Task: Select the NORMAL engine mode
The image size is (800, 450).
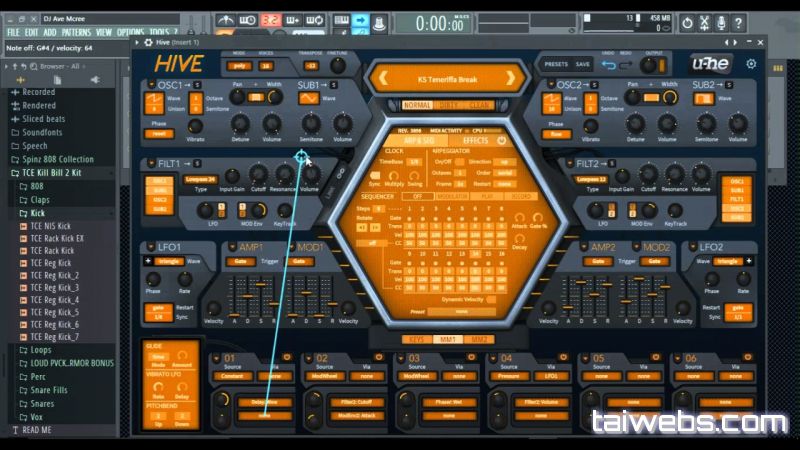Action: click(417, 105)
